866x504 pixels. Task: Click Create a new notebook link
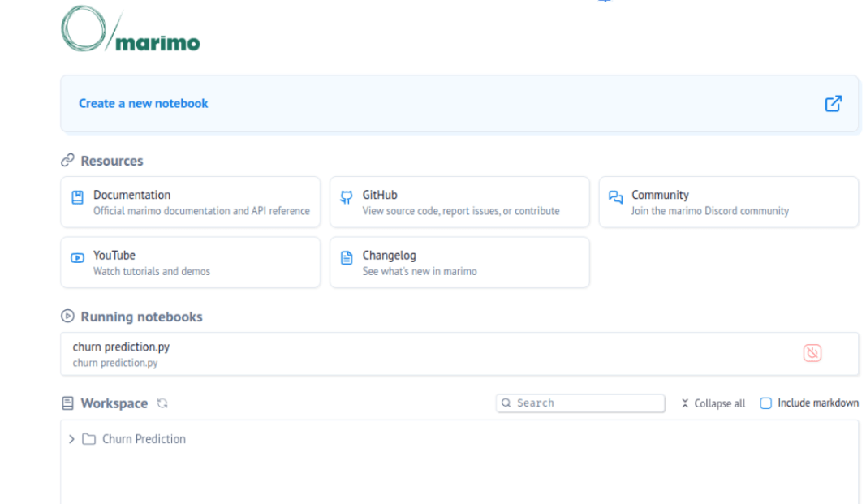pyautogui.click(x=143, y=103)
